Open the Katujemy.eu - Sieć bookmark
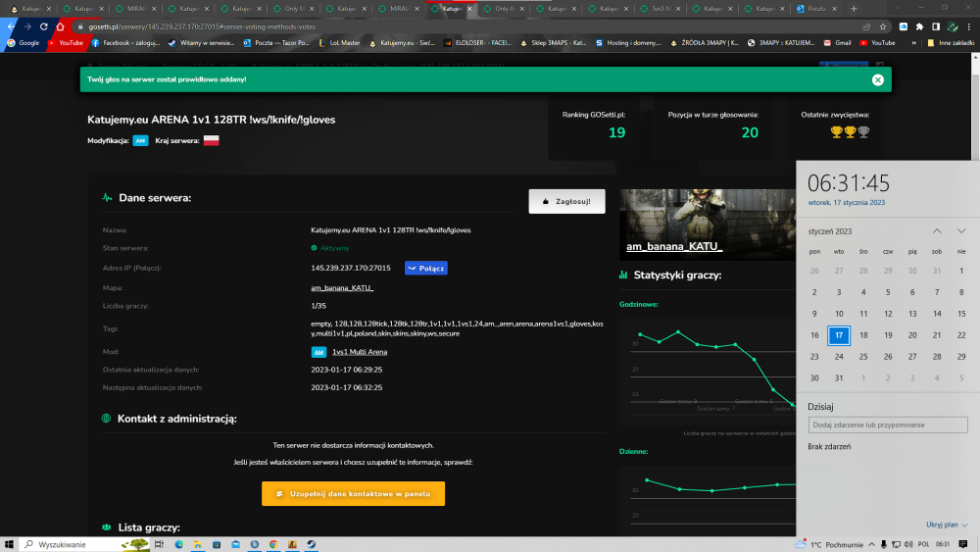Screen dimensions: 980x552 click(x=401, y=43)
